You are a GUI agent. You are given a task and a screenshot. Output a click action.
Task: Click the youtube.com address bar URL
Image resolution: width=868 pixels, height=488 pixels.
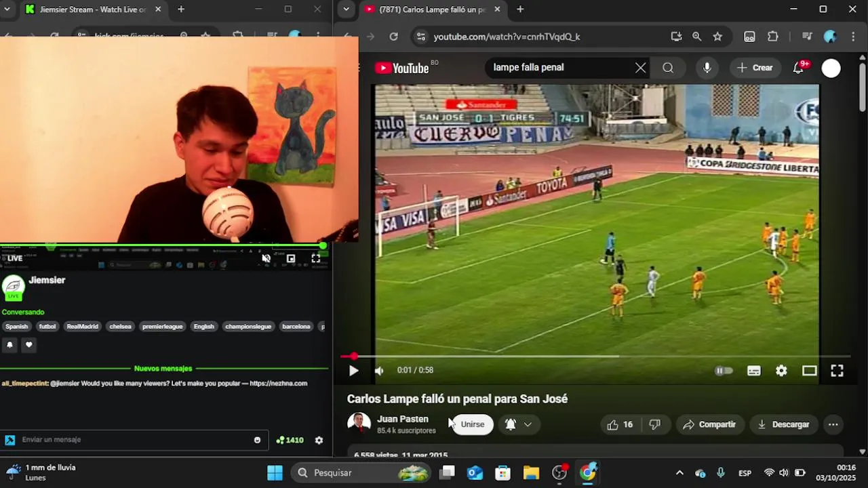coord(507,37)
